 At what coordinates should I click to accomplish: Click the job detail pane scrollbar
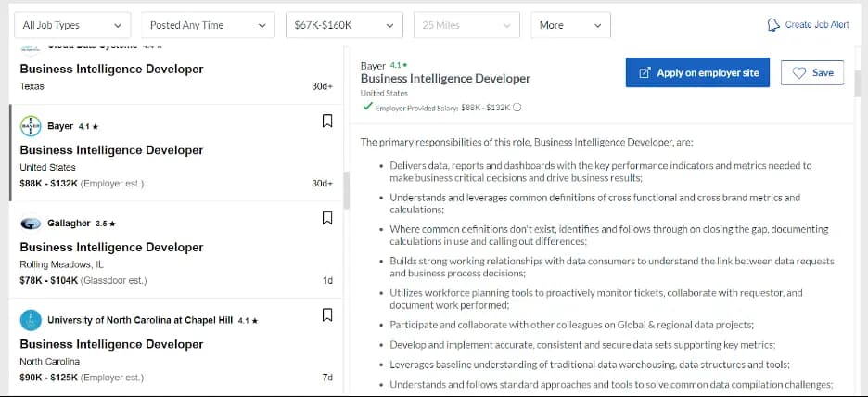click(858, 83)
